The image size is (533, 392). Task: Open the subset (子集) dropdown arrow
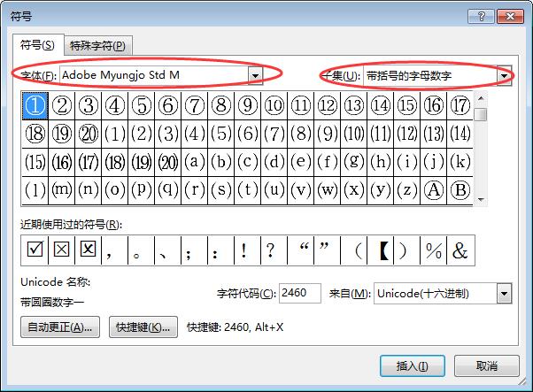point(505,75)
